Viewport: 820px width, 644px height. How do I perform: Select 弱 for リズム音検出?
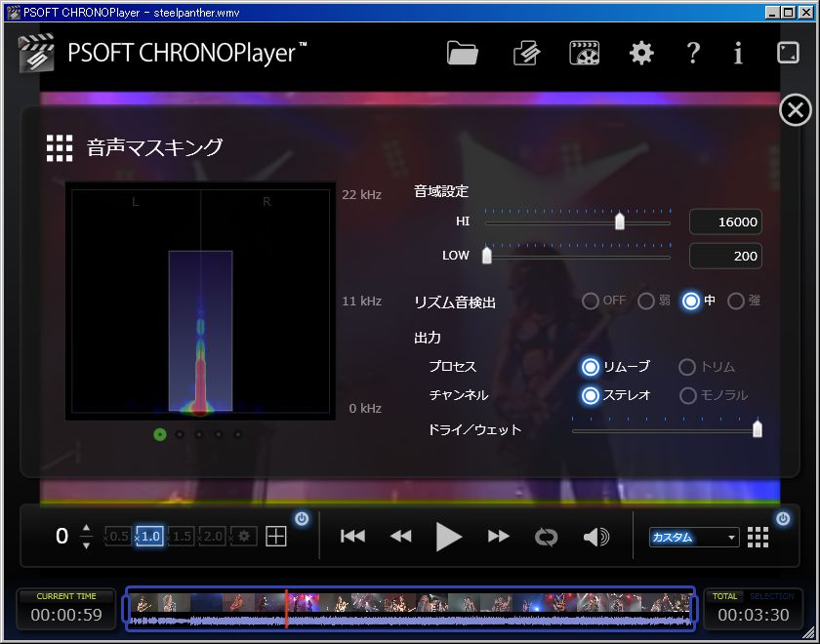coord(646,302)
